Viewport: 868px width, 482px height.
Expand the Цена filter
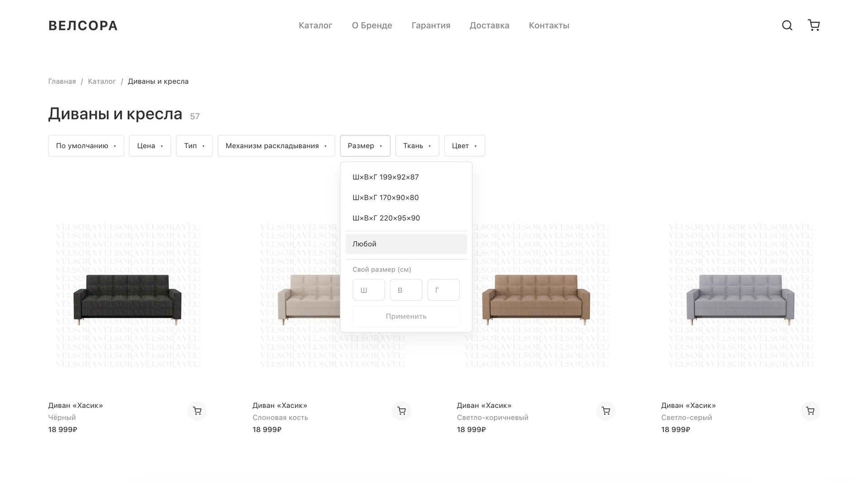point(150,146)
